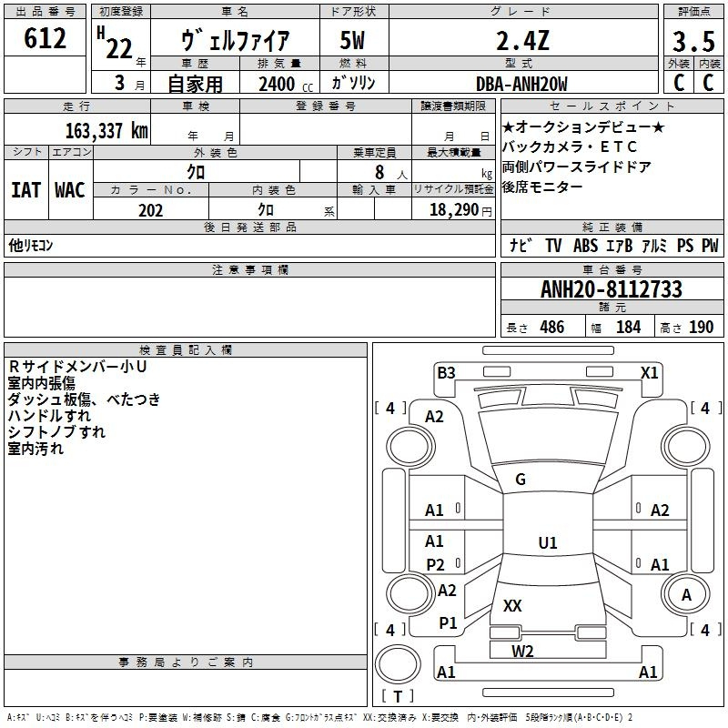
Task: Select the mileage value 163,337 km
Action: (106, 131)
